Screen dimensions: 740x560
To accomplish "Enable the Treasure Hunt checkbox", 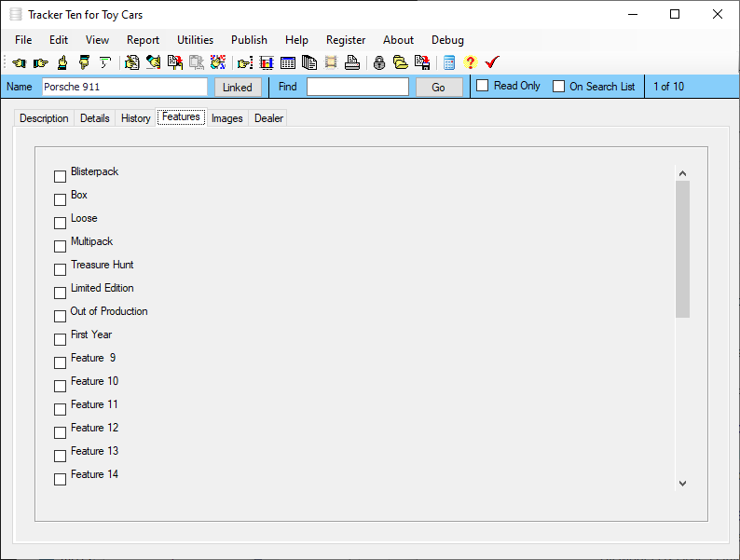I will click(x=60, y=269).
